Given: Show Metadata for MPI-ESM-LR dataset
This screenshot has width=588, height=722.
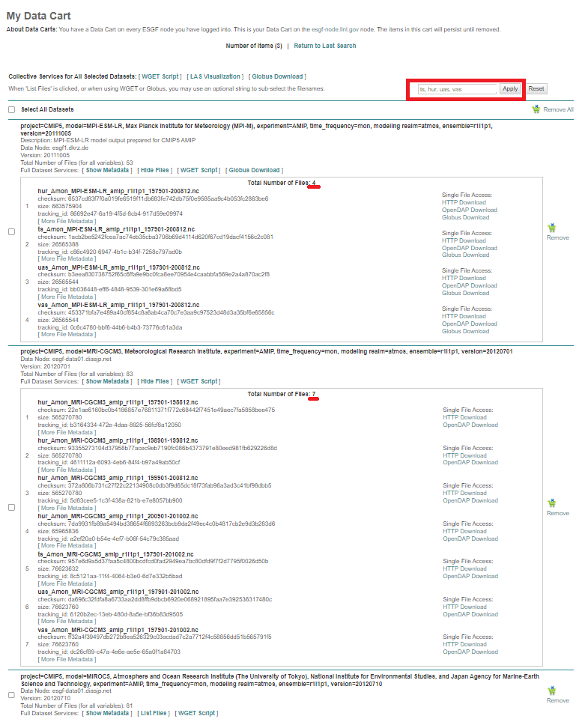Looking at the screenshot, I should (x=107, y=170).
